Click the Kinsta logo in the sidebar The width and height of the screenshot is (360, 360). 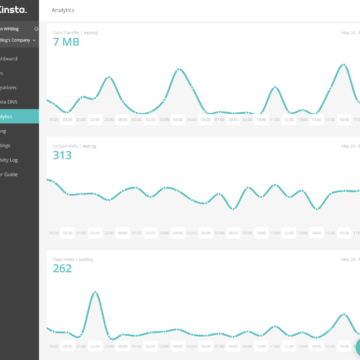click(13, 10)
